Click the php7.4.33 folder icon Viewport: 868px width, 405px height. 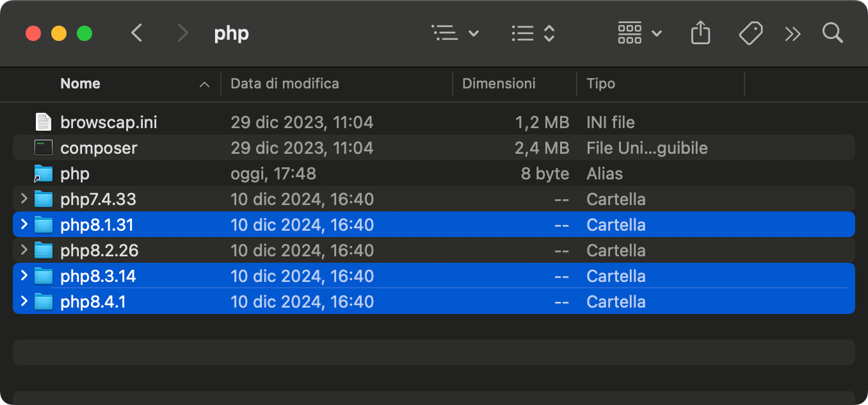[x=43, y=199]
